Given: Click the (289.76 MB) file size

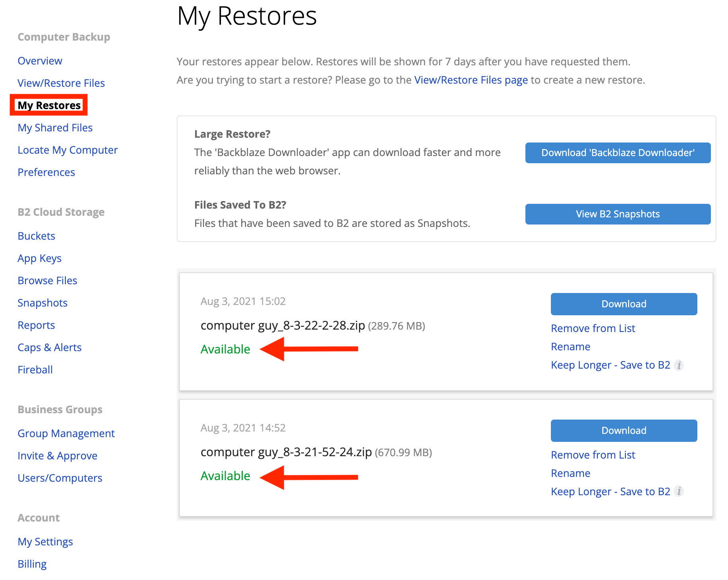Looking at the screenshot, I should [396, 326].
